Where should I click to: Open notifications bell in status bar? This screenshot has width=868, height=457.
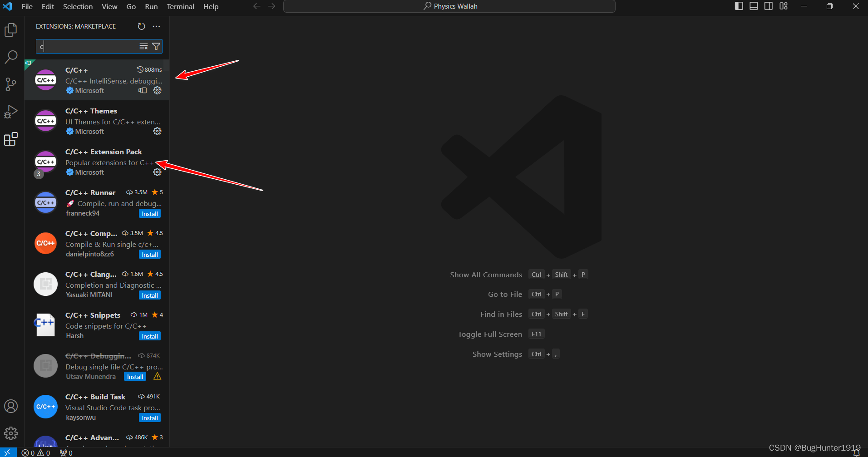coord(857,453)
